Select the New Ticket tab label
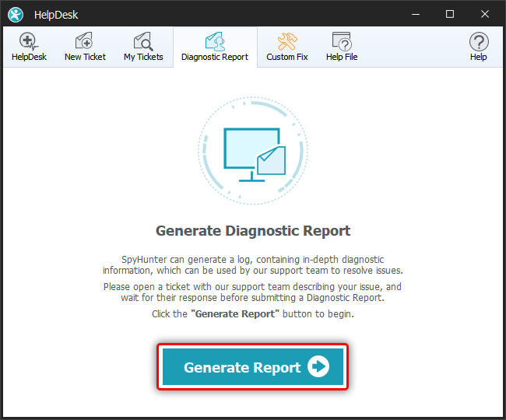Screen dimensions: 506x420 point(85,57)
